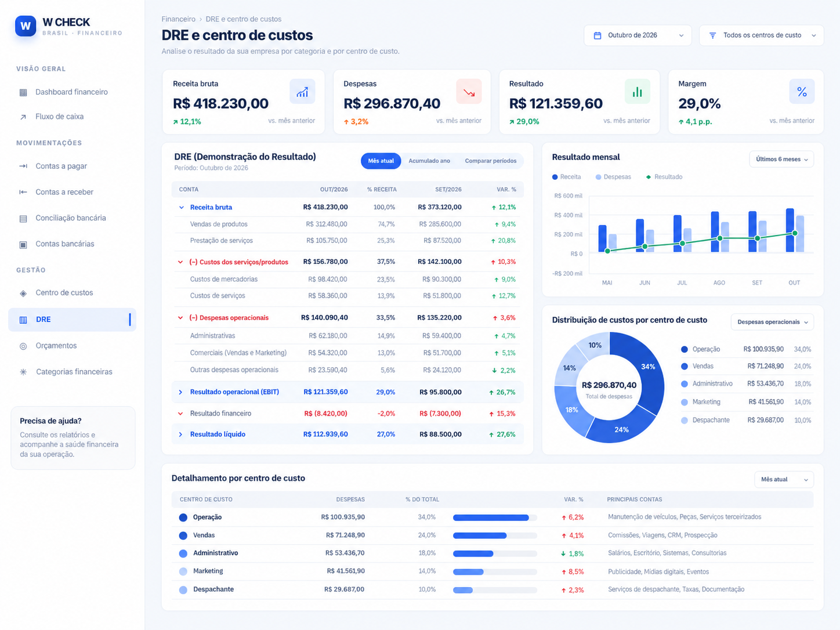Toggle the Despesas legend item in chart
Viewport: 840px width, 630px height.
coord(613,177)
